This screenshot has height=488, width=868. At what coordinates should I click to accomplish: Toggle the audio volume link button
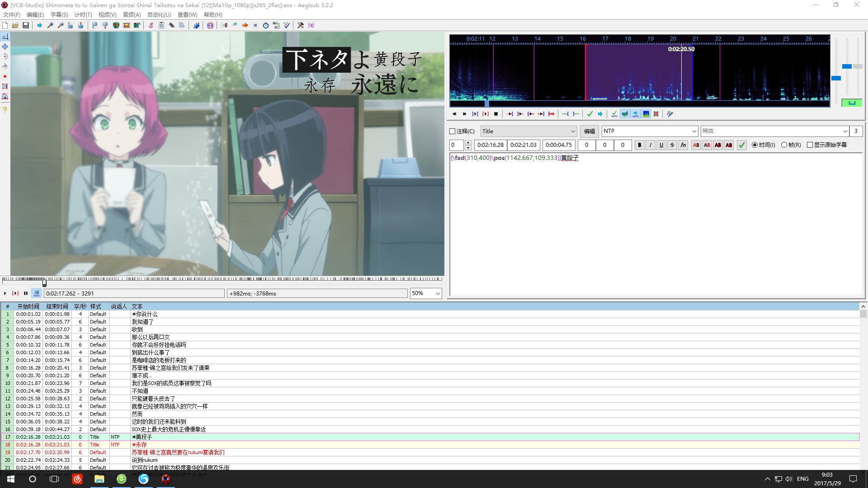click(x=852, y=103)
